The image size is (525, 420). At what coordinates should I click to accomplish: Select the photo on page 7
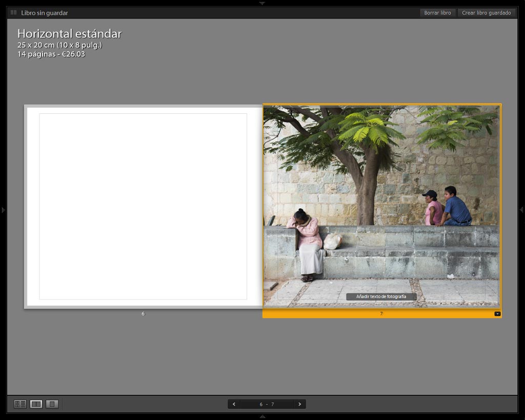pos(381,206)
